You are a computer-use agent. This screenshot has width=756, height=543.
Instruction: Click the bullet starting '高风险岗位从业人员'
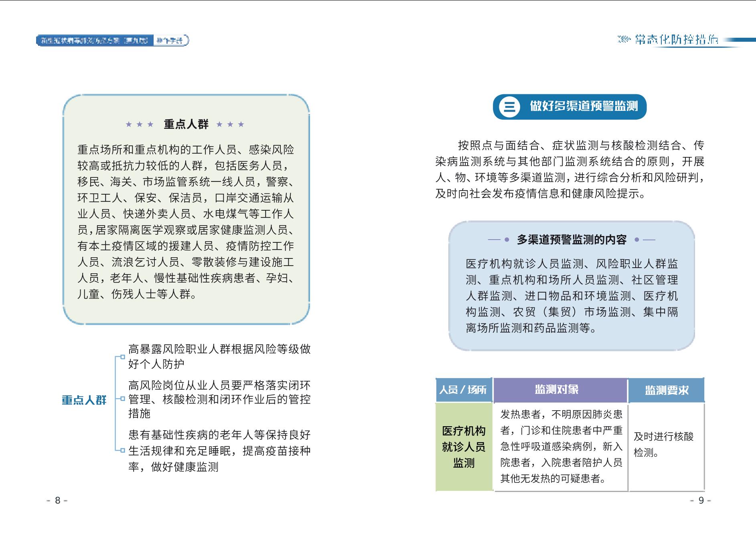(219, 399)
